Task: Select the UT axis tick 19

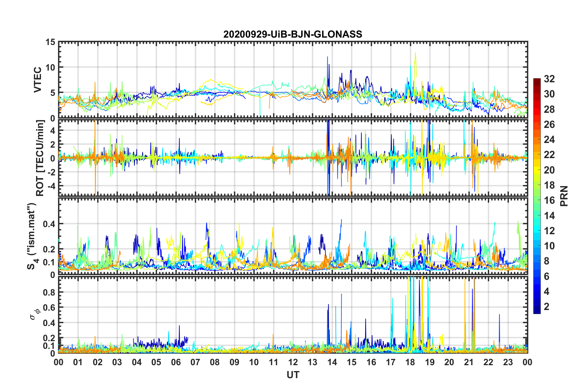Action: coord(430,362)
